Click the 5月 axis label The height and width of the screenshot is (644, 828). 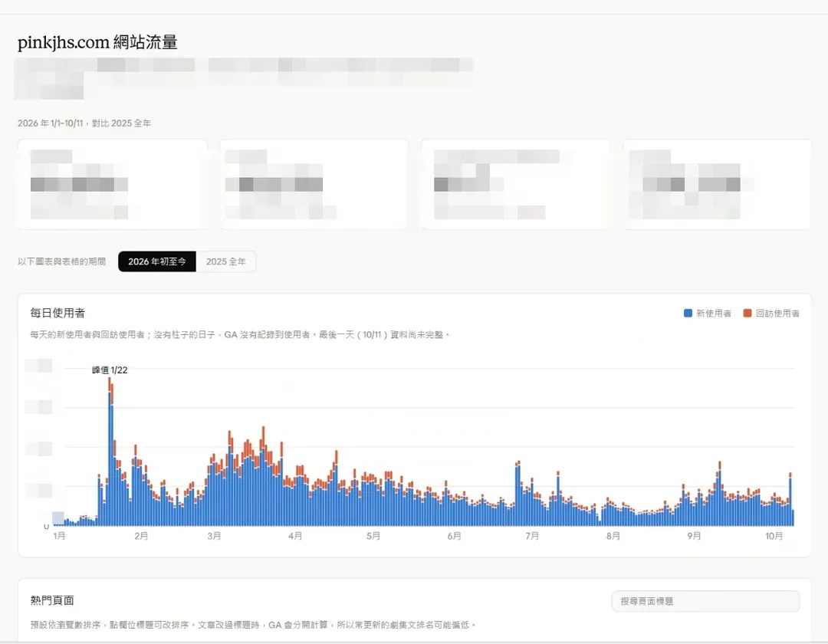[373, 536]
